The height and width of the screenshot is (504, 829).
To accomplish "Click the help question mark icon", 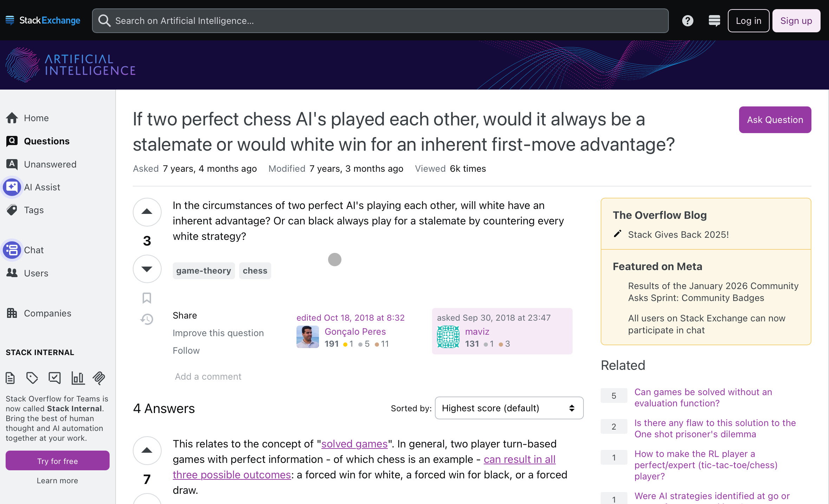I will click(x=687, y=21).
